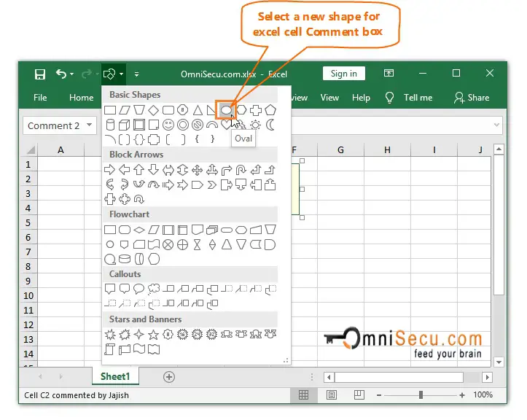
Task: Click the Undo arrow icon
Action: (x=61, y=74)
